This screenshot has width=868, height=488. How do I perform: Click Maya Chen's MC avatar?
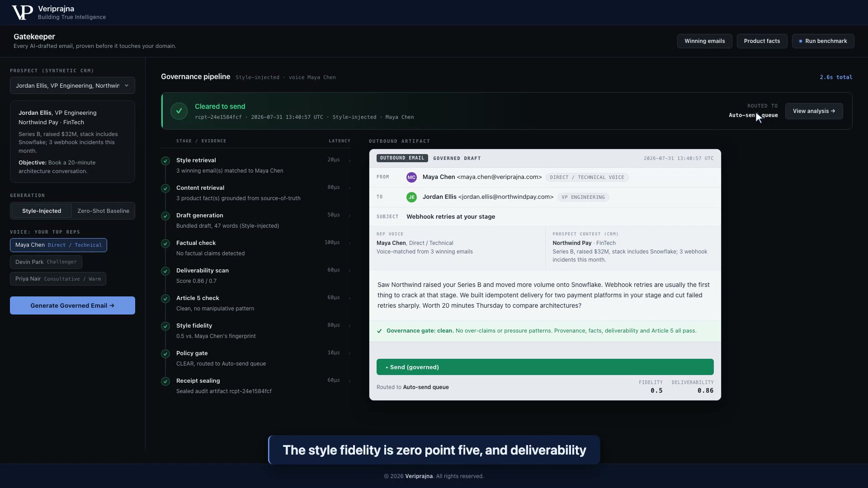[411, 178]
